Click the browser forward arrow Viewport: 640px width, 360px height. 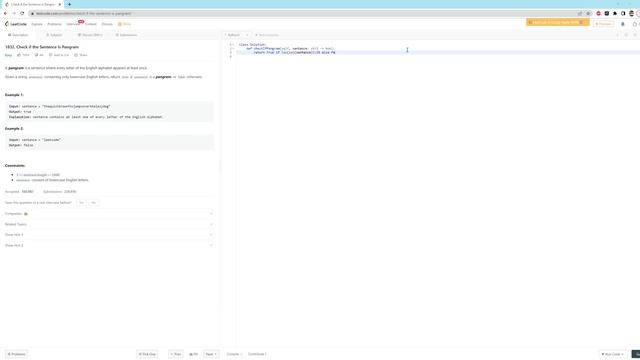(x=13, y=13)
